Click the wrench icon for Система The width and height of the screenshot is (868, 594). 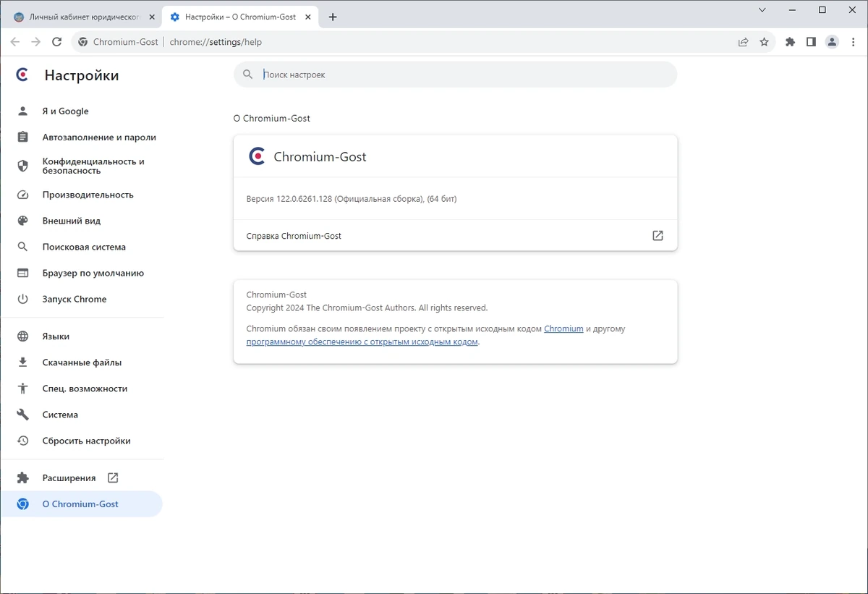22,415
